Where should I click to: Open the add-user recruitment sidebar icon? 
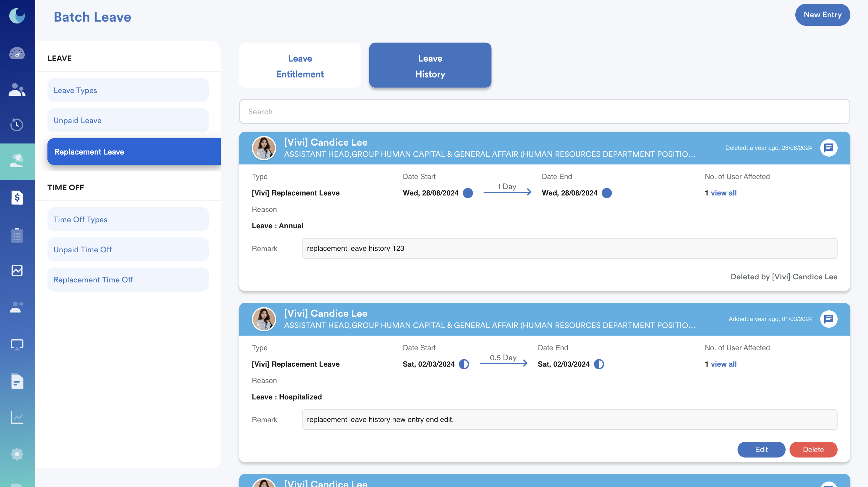point(17,307)
